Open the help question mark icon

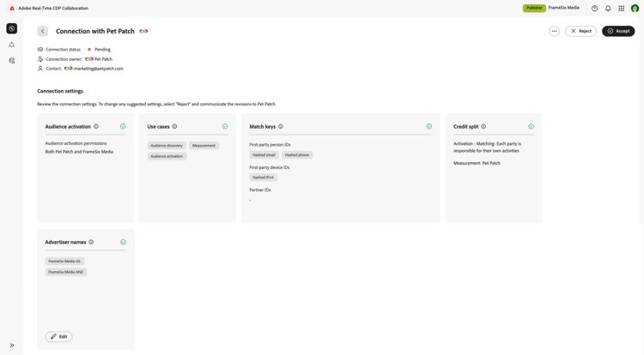point(594,9)
